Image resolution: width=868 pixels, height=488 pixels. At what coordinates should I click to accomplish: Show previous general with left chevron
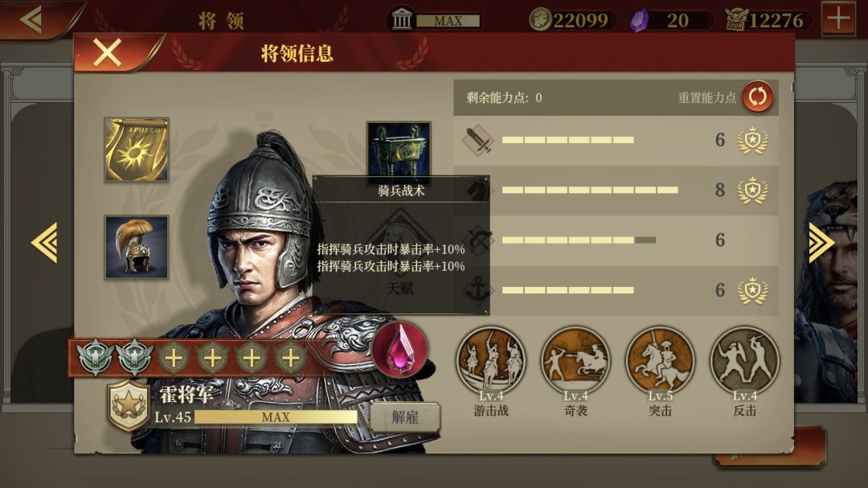pyautogui.click(x=44, y=243)
